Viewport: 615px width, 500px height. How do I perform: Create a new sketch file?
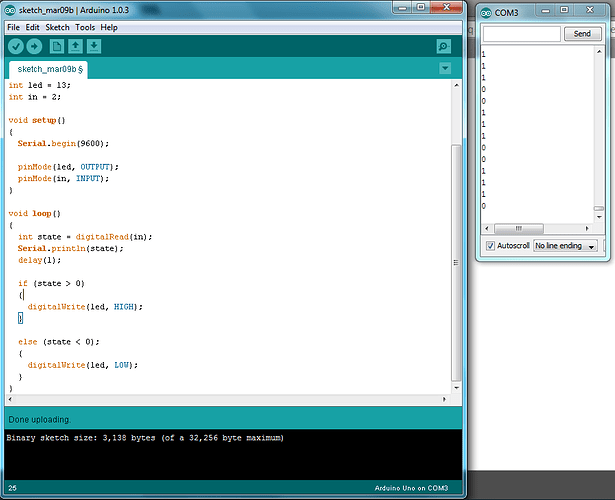point(56,46)
